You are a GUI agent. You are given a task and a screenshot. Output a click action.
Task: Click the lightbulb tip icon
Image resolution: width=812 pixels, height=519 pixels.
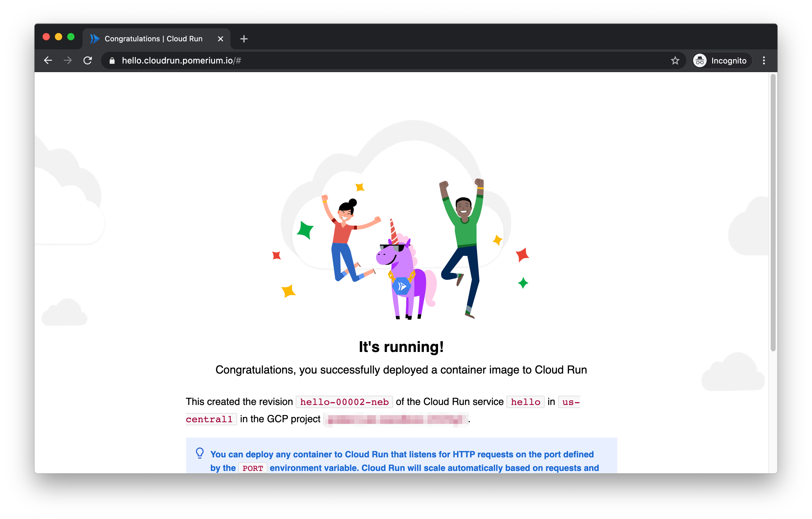coord(200,453)
